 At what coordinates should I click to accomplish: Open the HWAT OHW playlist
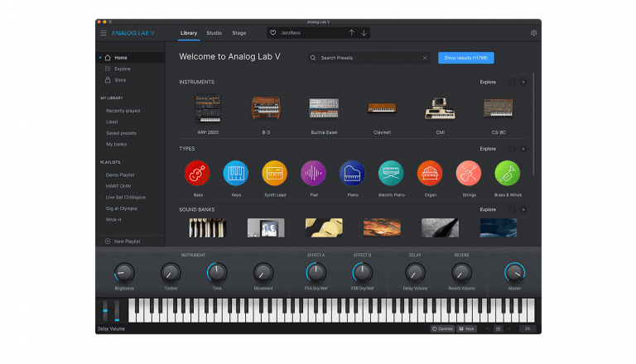[x=118, y=186]
